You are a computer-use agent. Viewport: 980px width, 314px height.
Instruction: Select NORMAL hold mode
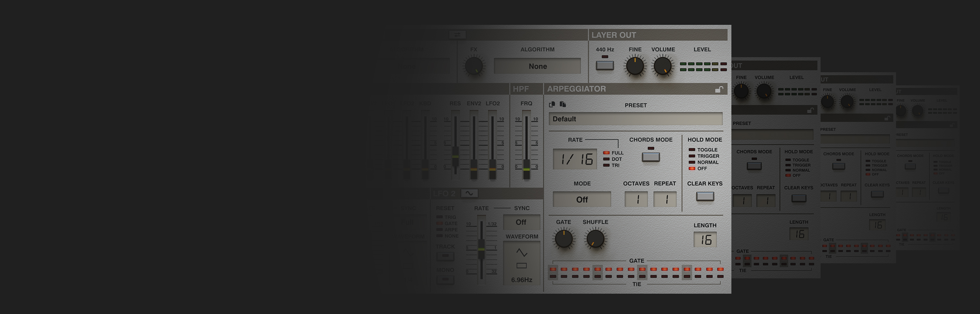point(703,162)
